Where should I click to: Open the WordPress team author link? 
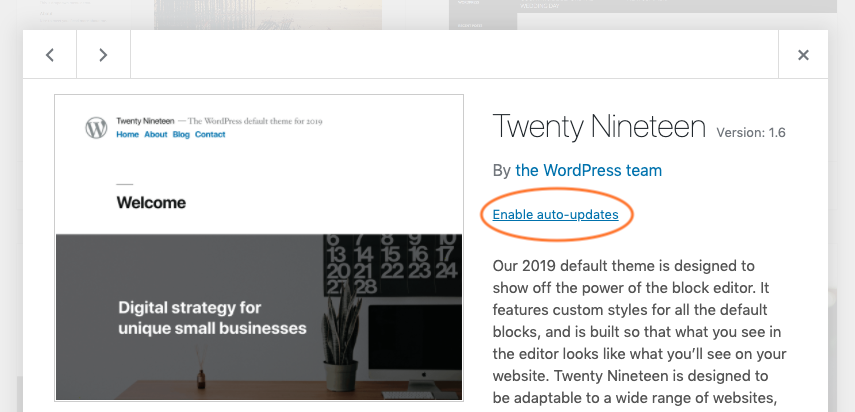coord(588,170)
